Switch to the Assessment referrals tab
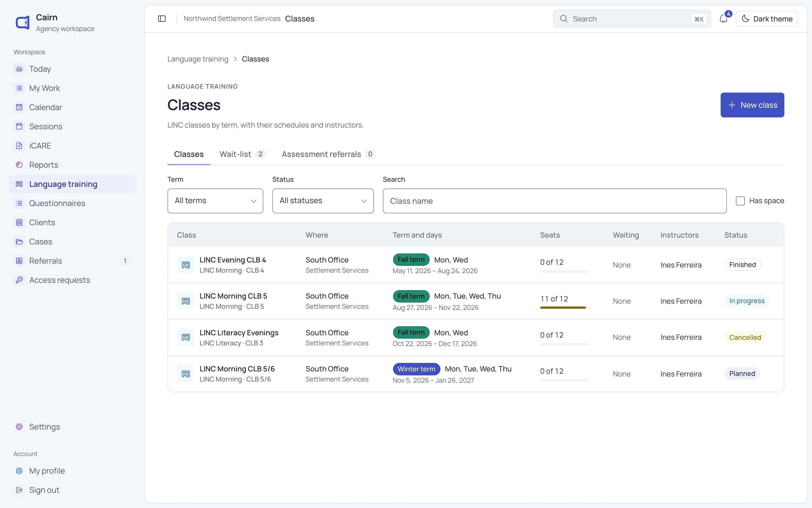812x508 pixels. (328, 154)
